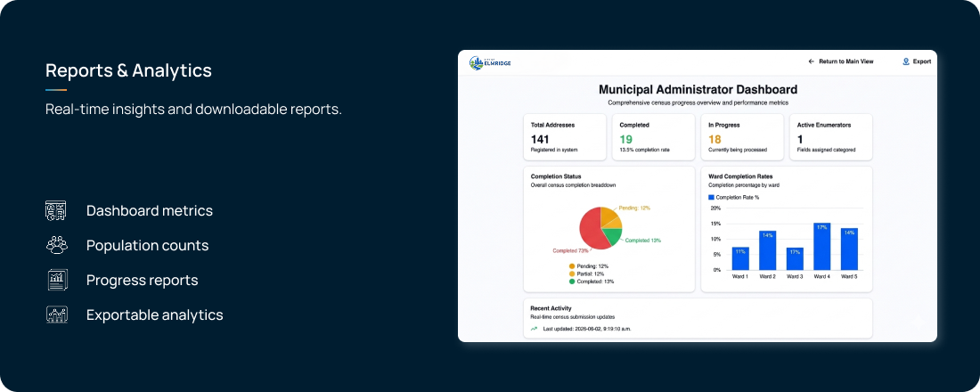980x392 pixels.
Task: Click the Ward 1 bar in chart
Action: point(740,258)
